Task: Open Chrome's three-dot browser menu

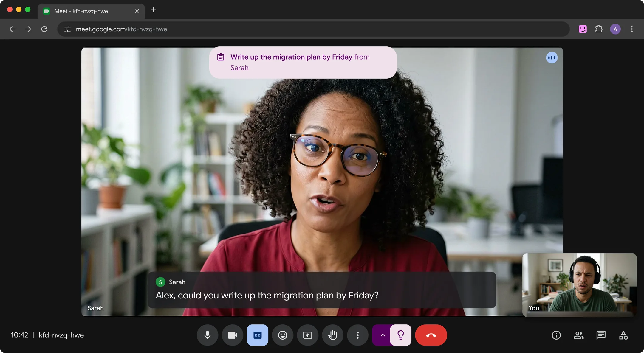Action: pyautogui.click(x=632, y=29)
